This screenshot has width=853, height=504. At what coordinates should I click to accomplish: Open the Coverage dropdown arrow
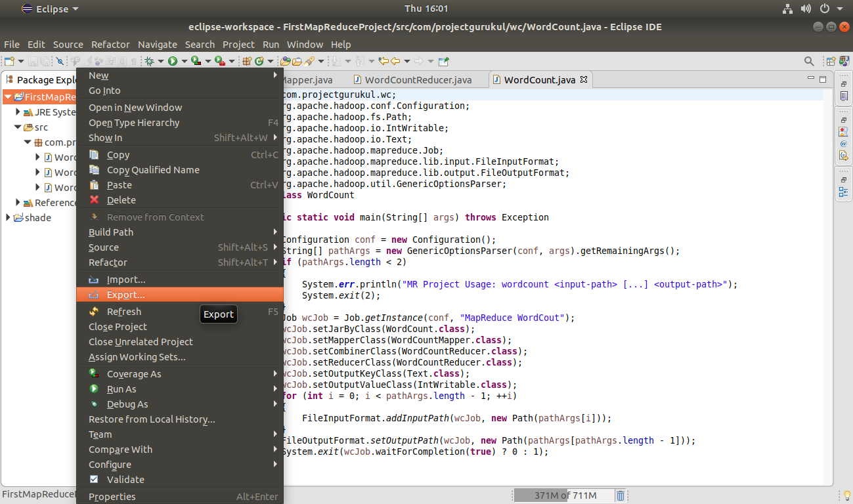click(208, 61)
